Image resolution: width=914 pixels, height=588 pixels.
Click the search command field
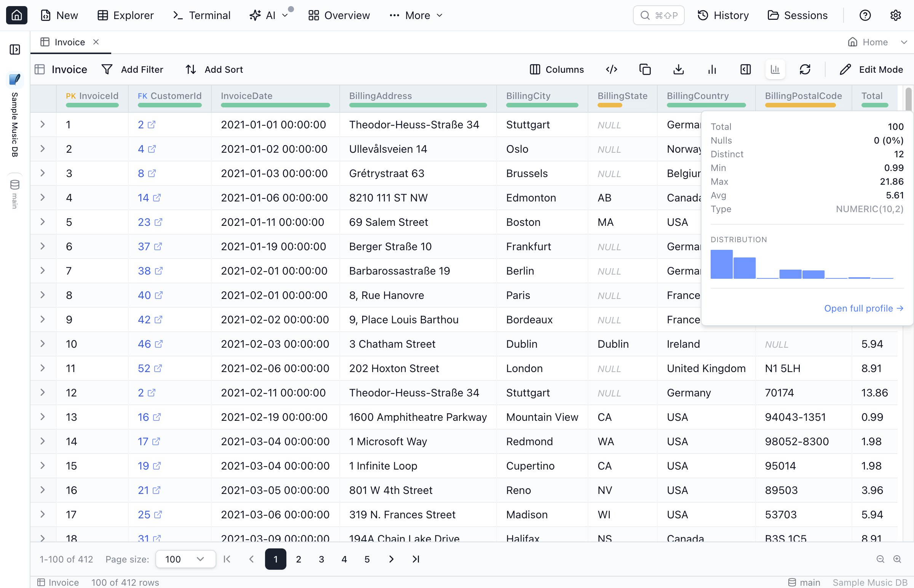tap(658, 15)
